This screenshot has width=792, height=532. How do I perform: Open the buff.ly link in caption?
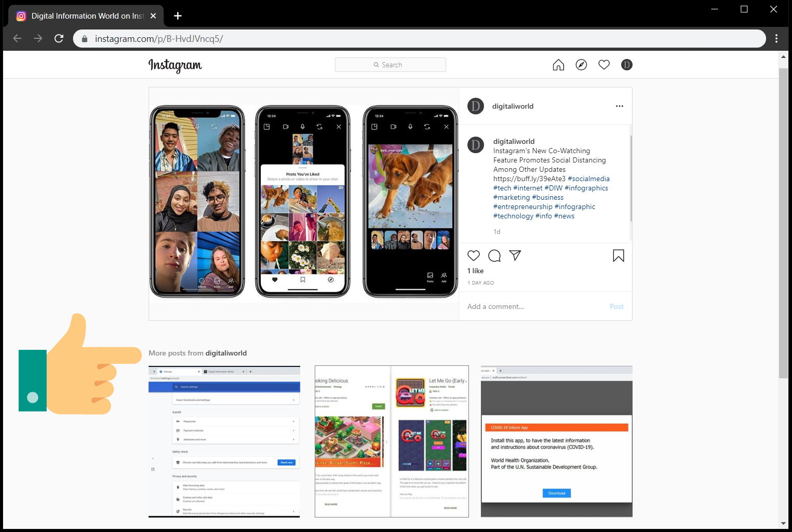(530, 179)
